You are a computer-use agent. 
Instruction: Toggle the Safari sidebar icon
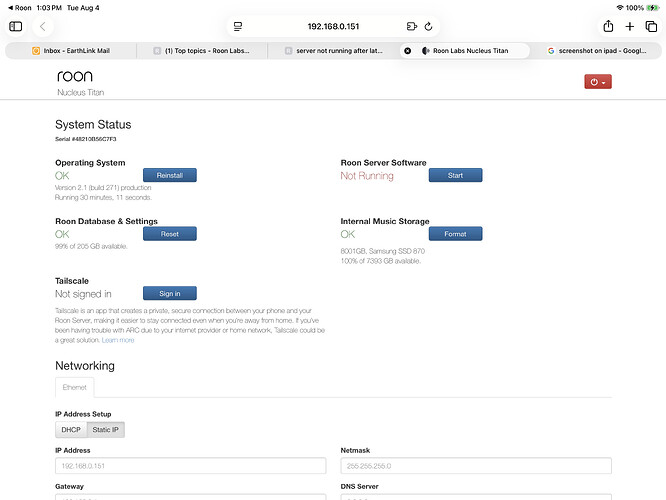pos(16,26)
